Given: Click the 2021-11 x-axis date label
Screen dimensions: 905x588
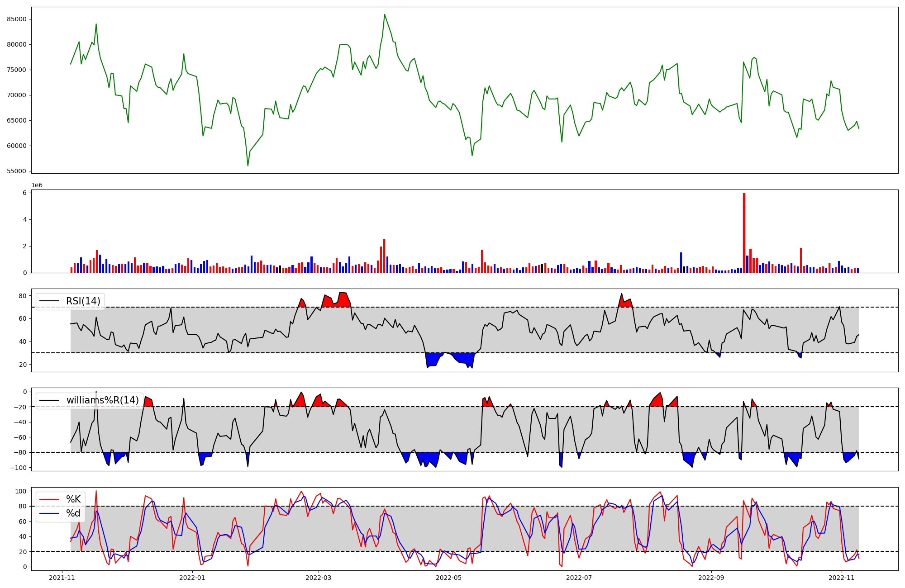Looking at the screenshot, I should click(x=62, y=578).
